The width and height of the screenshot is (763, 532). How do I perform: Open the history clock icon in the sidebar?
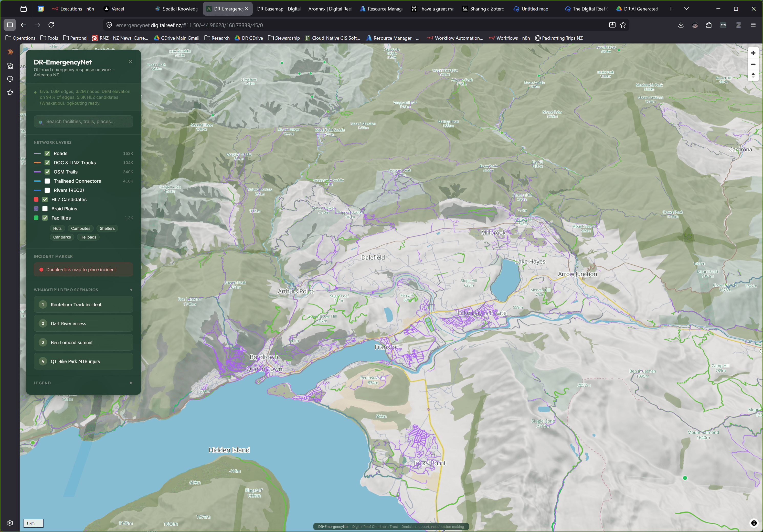10,79
